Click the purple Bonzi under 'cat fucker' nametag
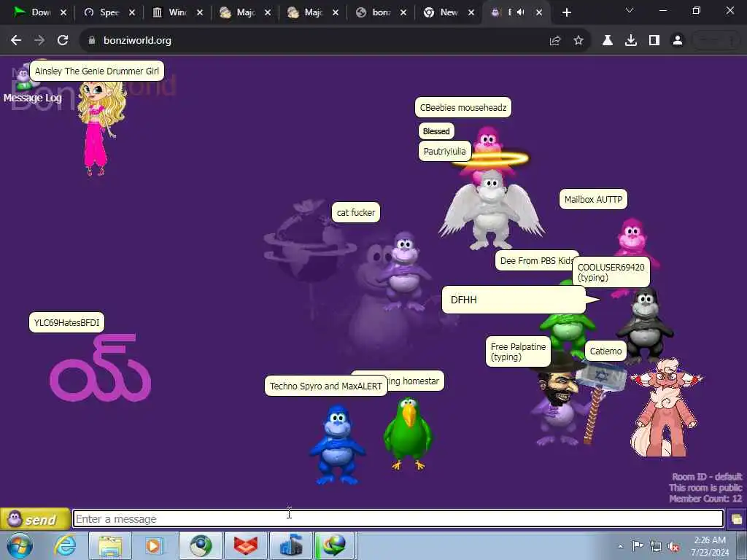Screen dimensions: 747x560 tap(404, 271)
